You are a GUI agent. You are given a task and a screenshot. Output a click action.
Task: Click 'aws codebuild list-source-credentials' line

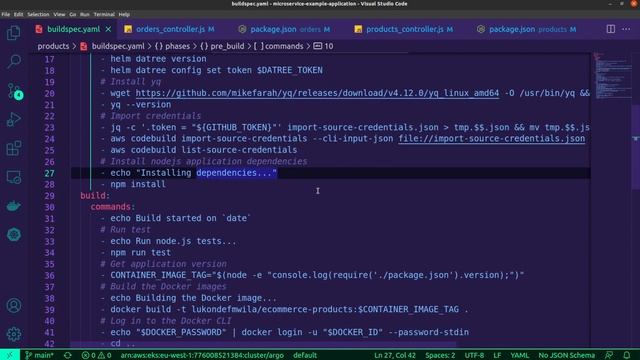[204, 150]
